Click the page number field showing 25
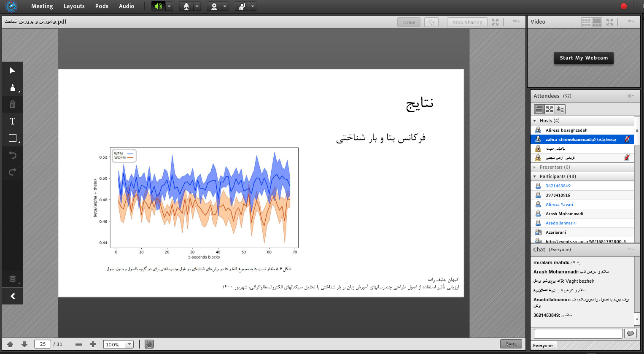 (x=42, y=344)
